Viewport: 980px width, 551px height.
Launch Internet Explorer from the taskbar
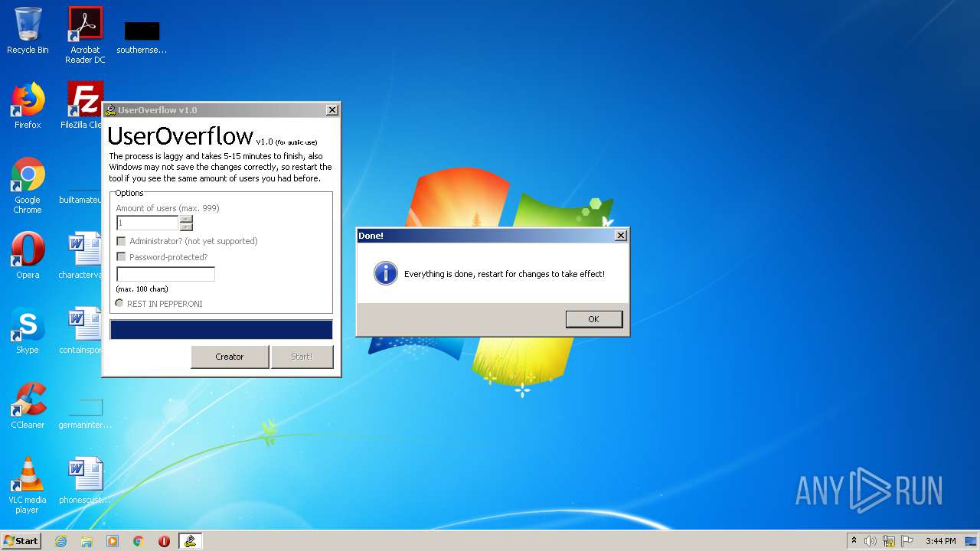point(60,541)
